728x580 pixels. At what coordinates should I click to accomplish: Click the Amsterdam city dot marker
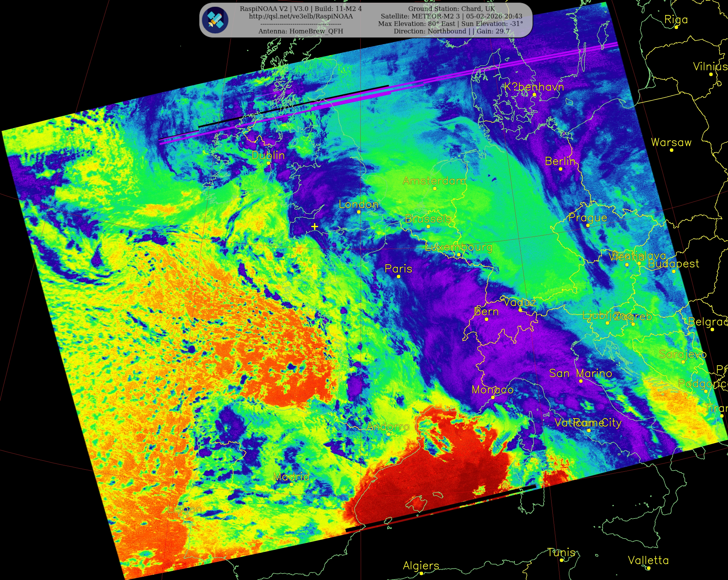[434, 188]
